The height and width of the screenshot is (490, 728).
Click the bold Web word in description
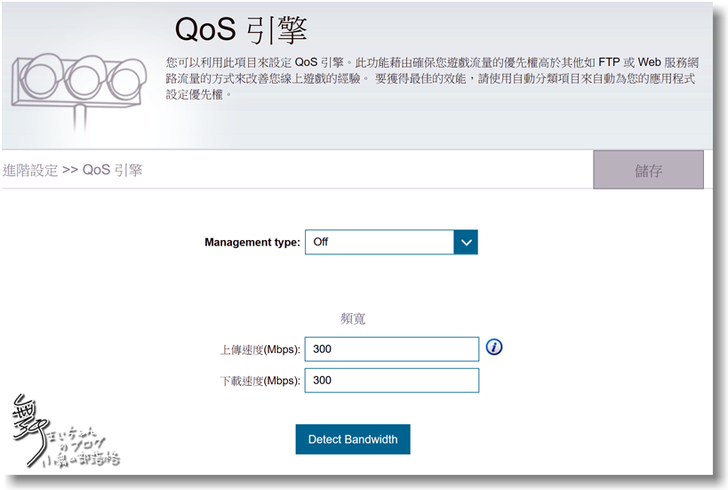(x=651, y=62)
